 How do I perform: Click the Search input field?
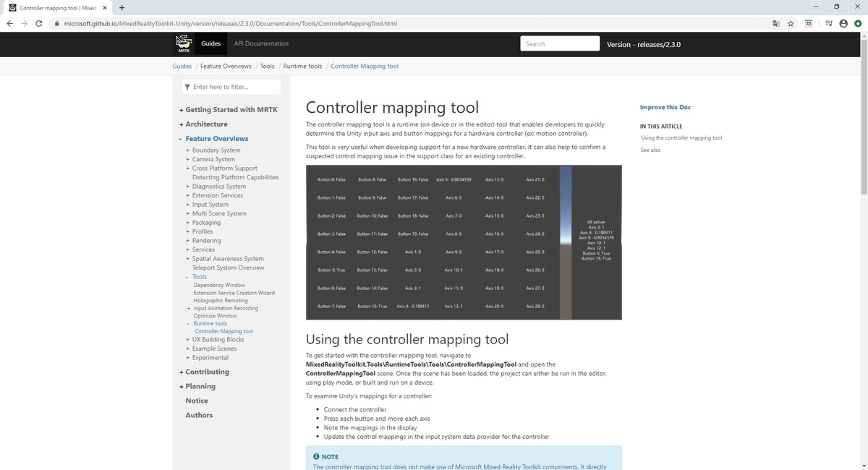[x=560, y=43]
